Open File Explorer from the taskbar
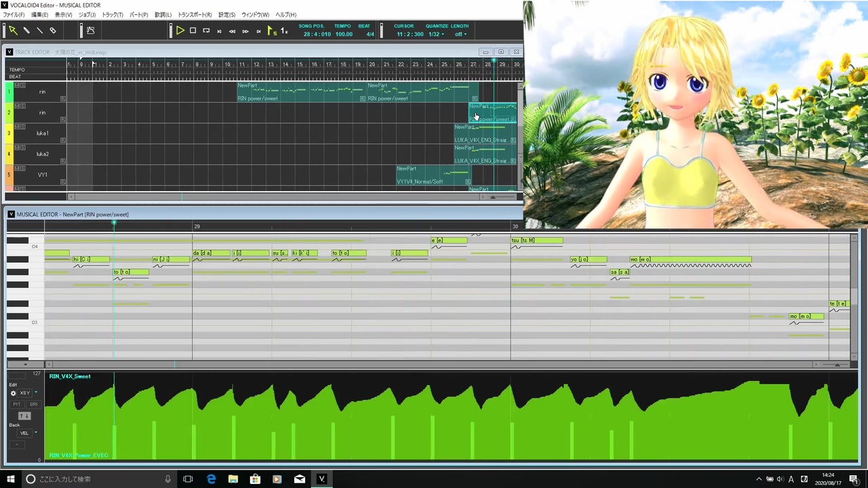 click(x=233, y=479)
